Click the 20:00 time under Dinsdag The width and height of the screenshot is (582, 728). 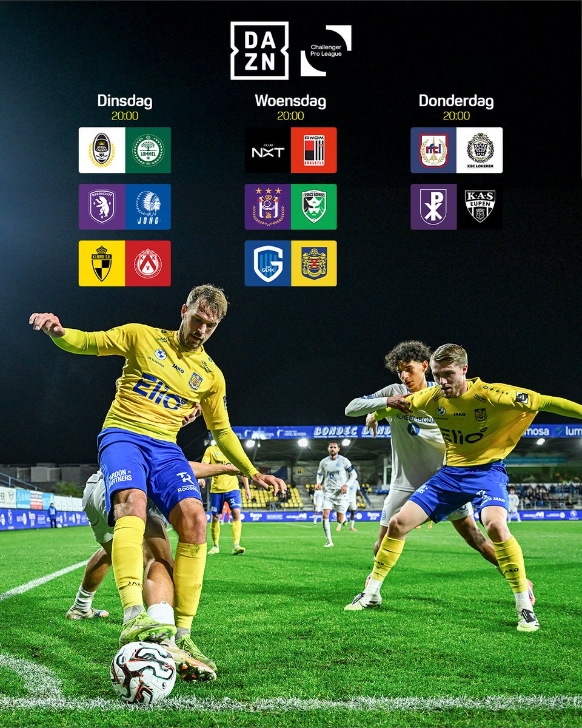click(x=125, y=116)
